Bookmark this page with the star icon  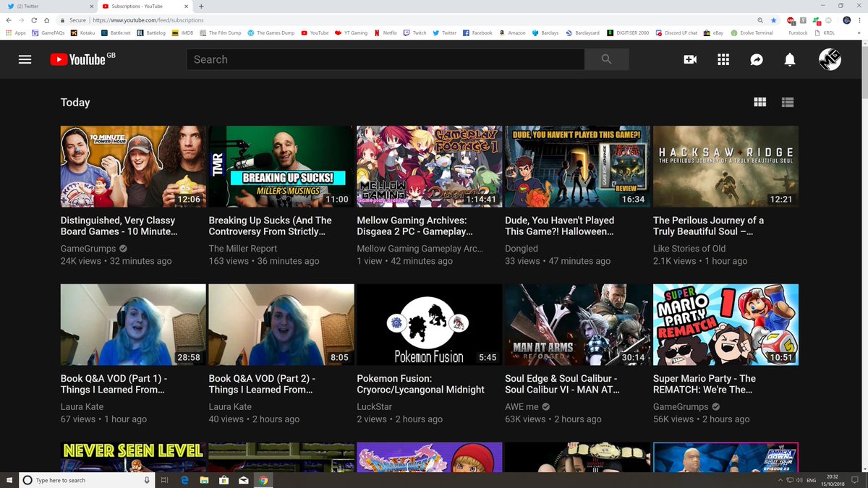coord(773,20)
